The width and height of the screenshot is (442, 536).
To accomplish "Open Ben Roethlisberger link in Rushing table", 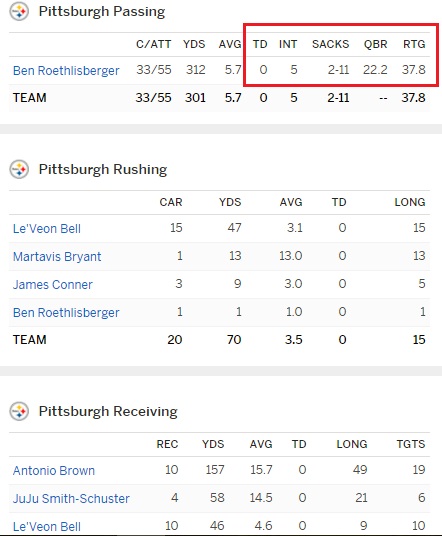I will click(66, 312).
